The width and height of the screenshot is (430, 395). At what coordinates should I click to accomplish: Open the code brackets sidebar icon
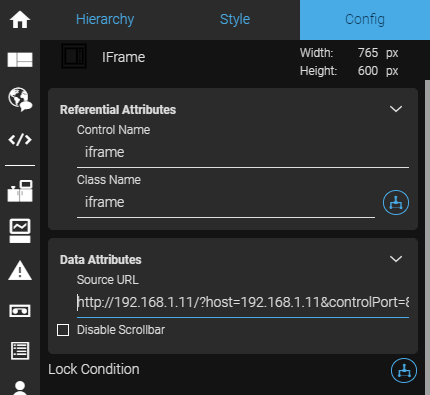point(20,139)
